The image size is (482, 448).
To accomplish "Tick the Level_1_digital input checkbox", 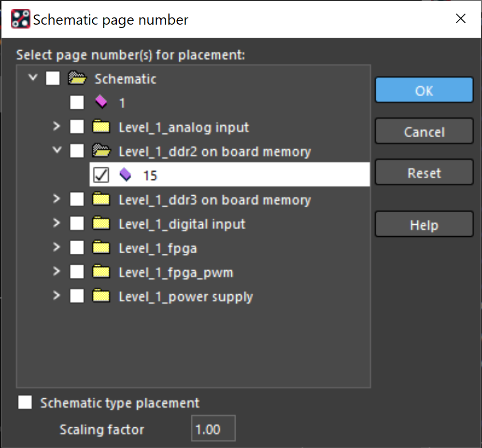I will [77, 223].
